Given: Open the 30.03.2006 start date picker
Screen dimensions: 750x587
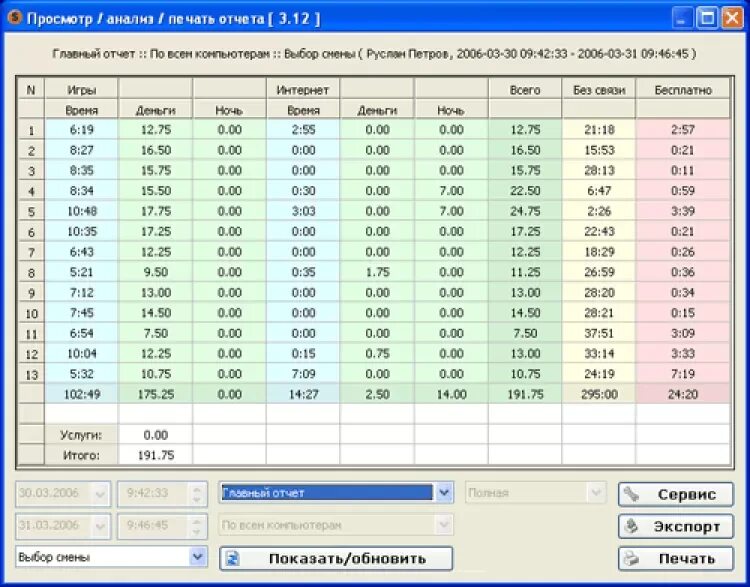Looking at the screenshot, I should (x=100, y=494).
